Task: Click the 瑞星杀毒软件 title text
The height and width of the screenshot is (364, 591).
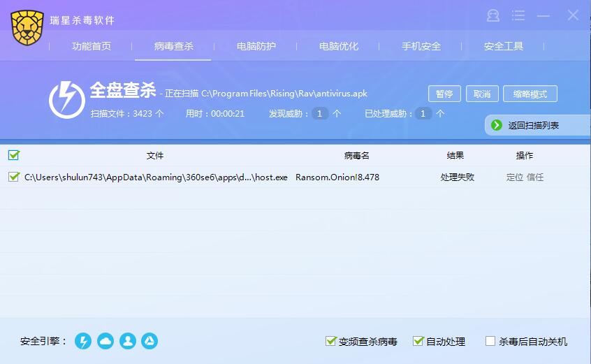Action: point(82,20)
